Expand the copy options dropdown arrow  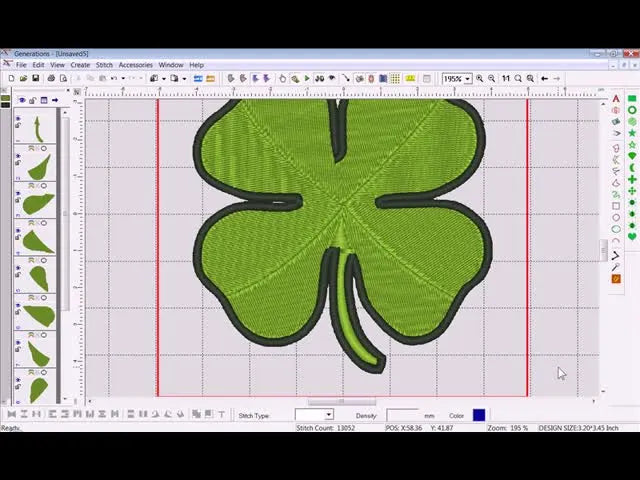coord(164,78)
